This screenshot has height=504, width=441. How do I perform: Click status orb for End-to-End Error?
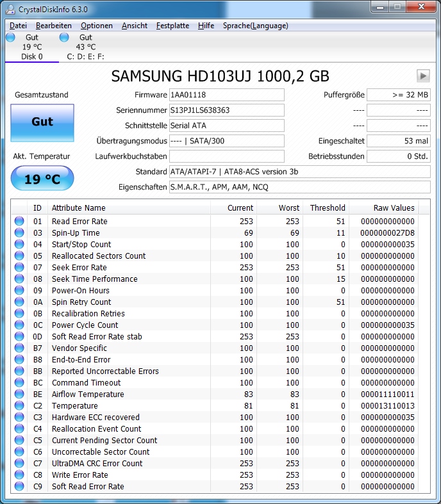pyautogui.click(x=19, y=359)
